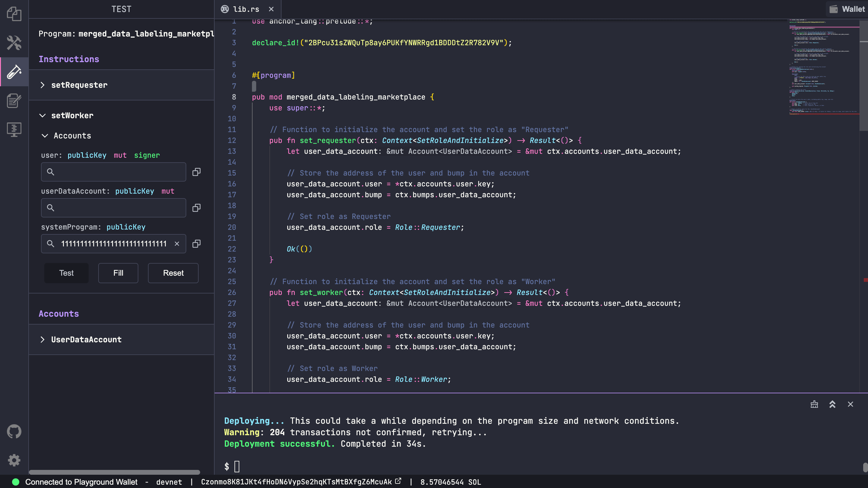Maximize the terminal panel
The image size is (868, 488).
832,404
